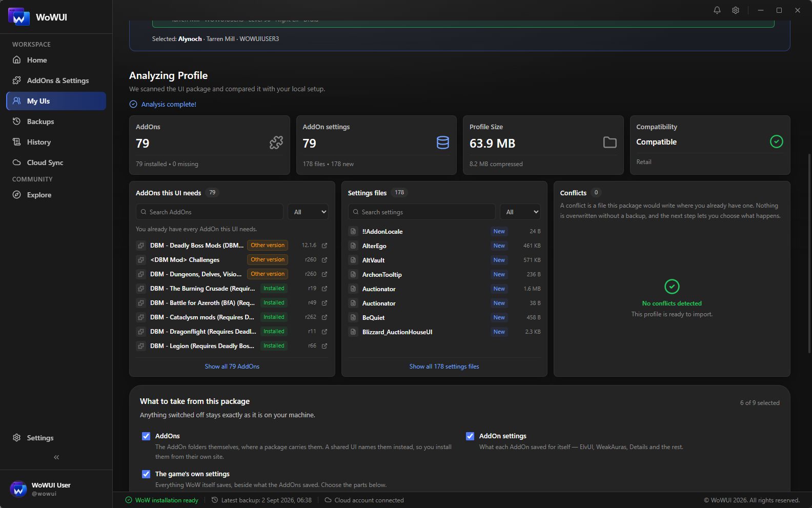Open external link for DBM - Dungeons, Delves
Screen dimensions: 812x508
[x=324, y=274]
